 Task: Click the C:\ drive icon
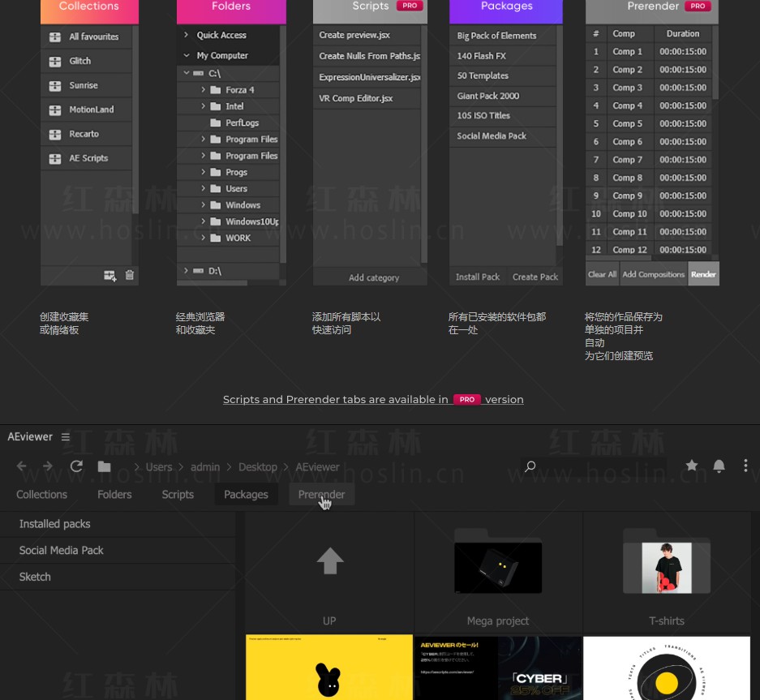[198, 73]
